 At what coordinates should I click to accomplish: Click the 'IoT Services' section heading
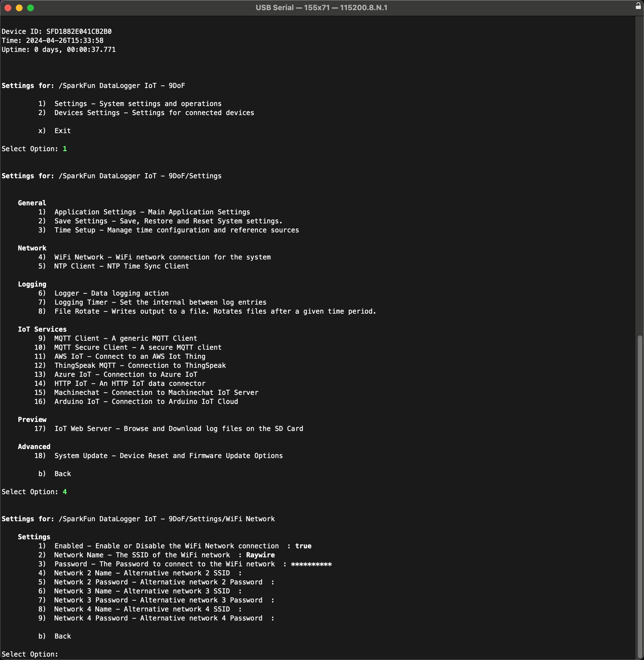42,329
